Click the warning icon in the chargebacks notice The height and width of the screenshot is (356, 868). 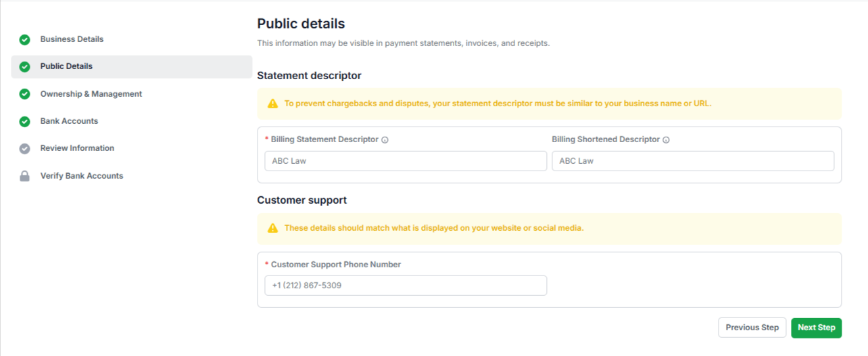272,104
